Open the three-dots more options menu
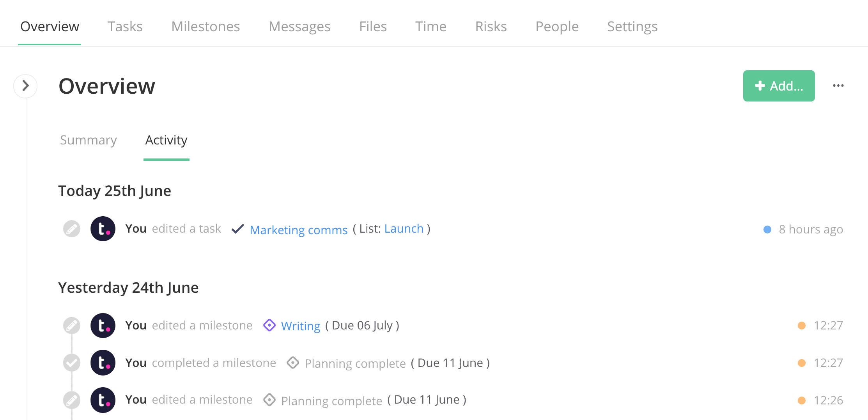This screenshot has width=868, height=420. 838,86
